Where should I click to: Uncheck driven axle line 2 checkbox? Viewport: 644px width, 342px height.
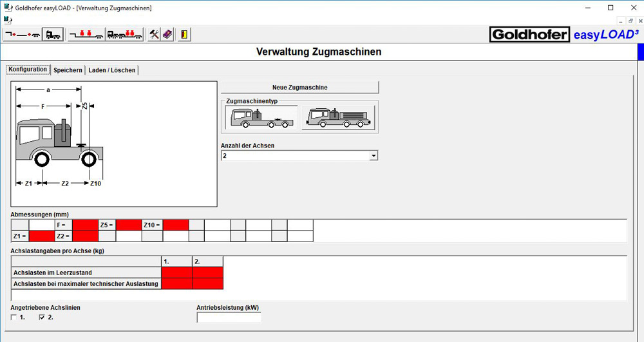43,318
